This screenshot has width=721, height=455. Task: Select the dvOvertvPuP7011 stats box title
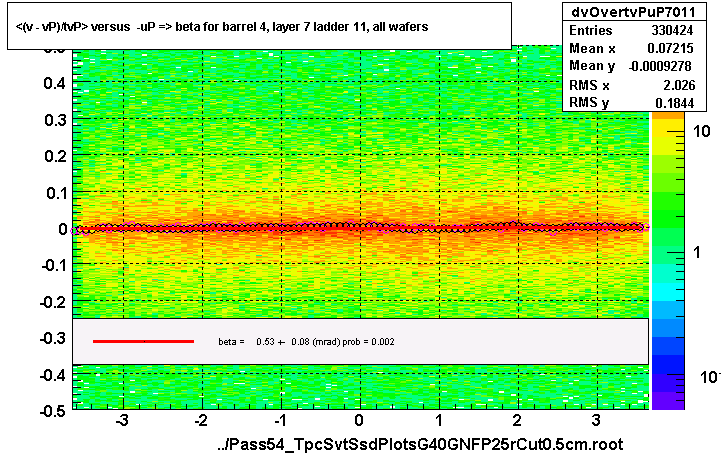[x=634, y=12]
